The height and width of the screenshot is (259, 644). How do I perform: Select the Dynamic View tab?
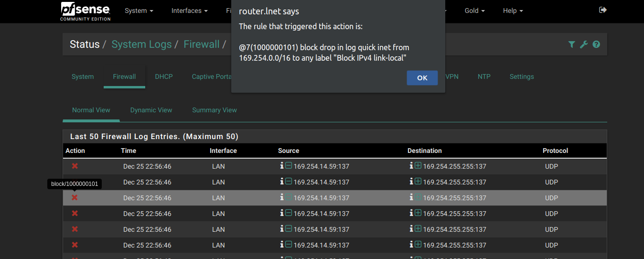(x=151, y=110)
